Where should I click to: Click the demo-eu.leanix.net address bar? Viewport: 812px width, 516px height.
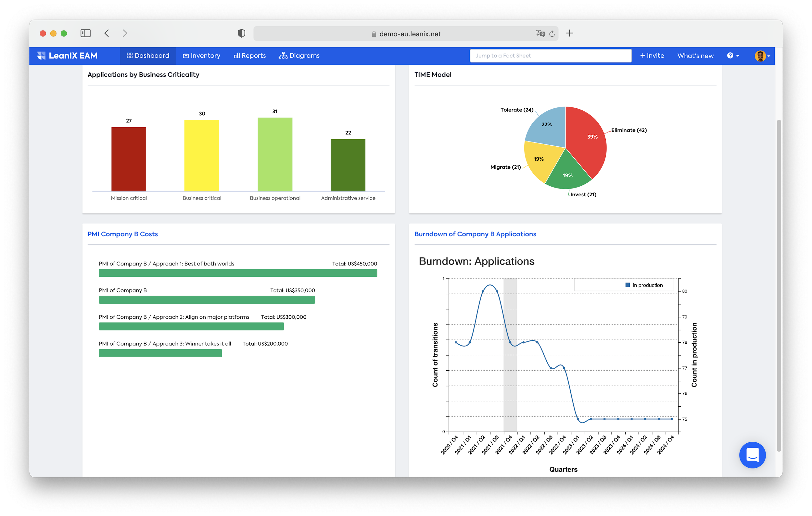[406, 33]
